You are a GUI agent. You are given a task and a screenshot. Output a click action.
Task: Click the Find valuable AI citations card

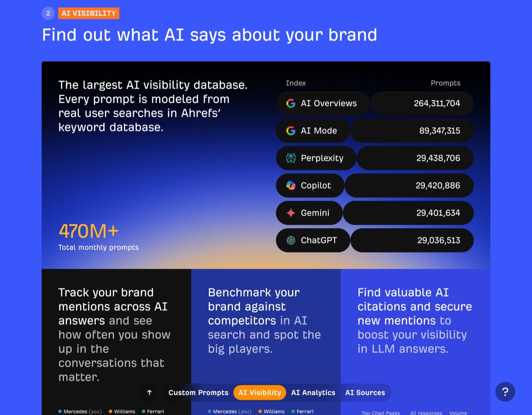[415, 342]
